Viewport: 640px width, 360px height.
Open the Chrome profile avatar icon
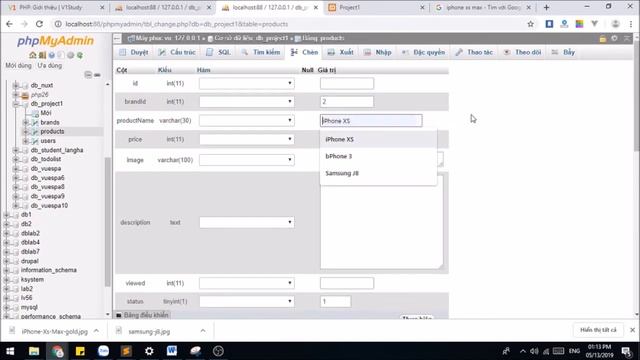[616, 24]
